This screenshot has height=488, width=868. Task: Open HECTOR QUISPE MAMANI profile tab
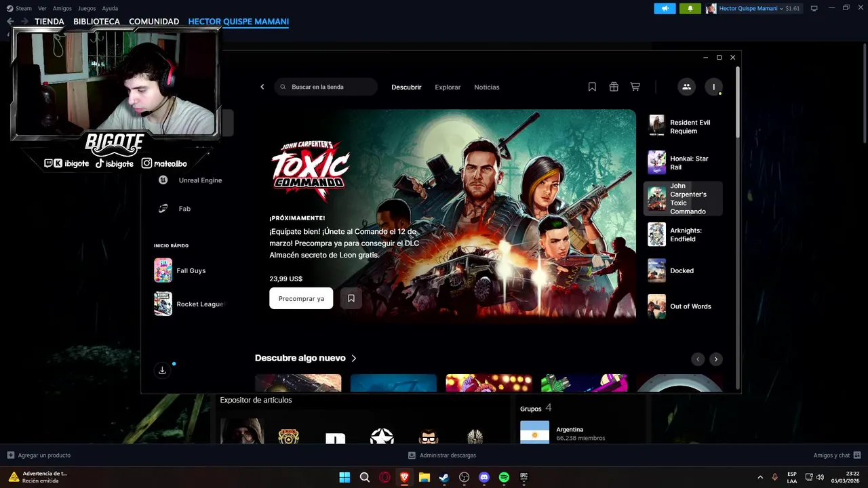click(239, 22)
